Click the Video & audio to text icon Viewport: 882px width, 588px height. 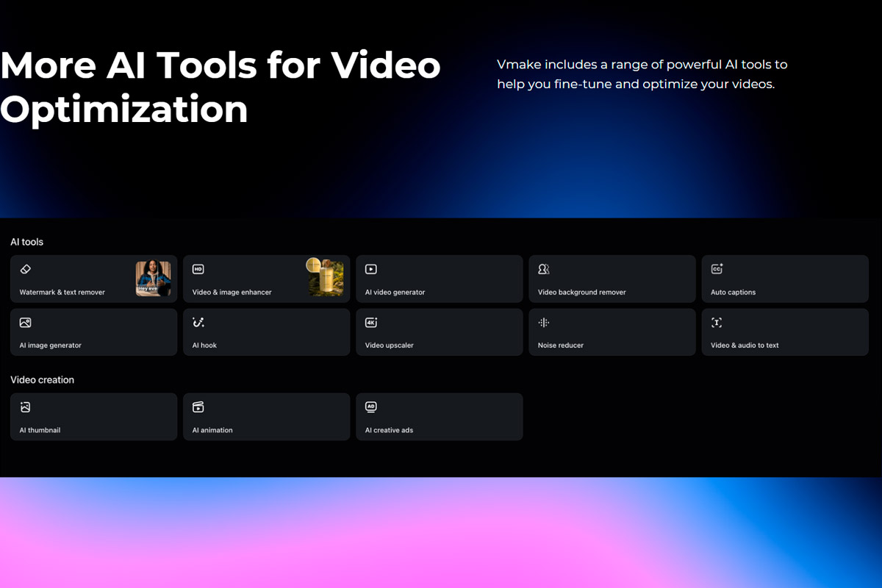tap(717, 322)
